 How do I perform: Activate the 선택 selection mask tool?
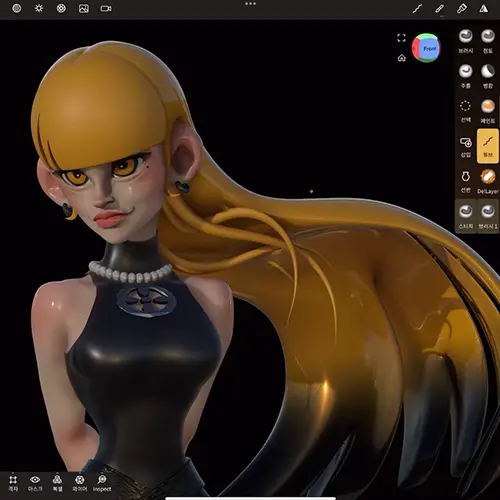click(x=466, y=111)
